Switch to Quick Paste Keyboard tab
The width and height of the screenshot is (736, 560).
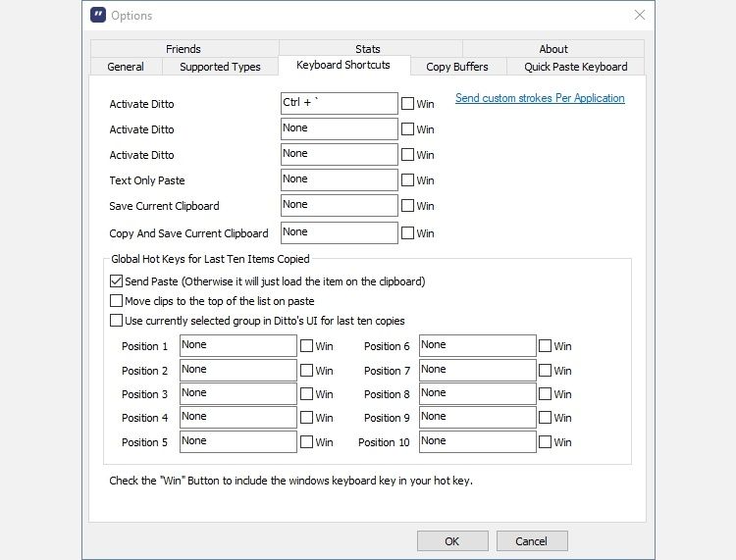coord(575,67)
